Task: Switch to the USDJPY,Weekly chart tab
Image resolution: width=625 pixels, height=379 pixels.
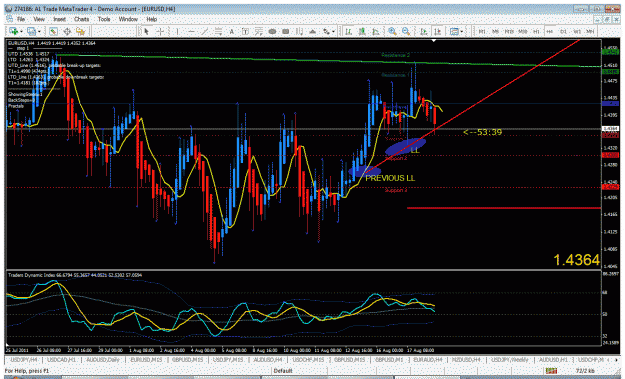Action: (510, 360)
